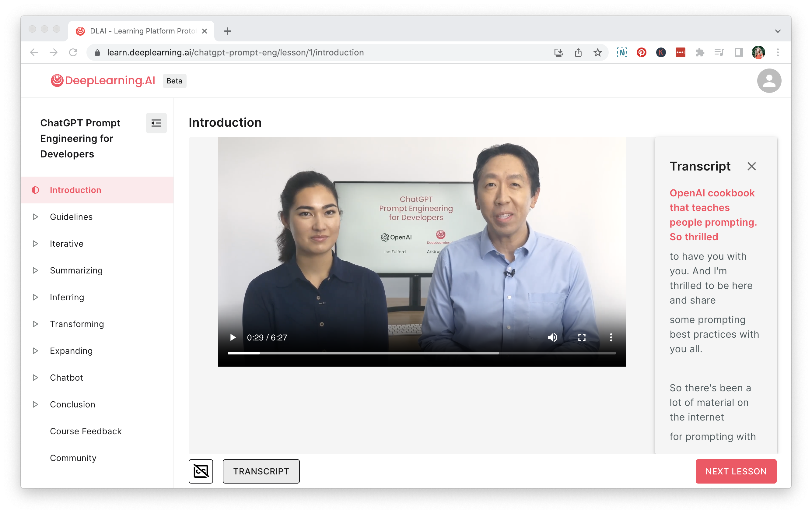Open the Community link
This screenshot has height=514, width=812.
73,458
